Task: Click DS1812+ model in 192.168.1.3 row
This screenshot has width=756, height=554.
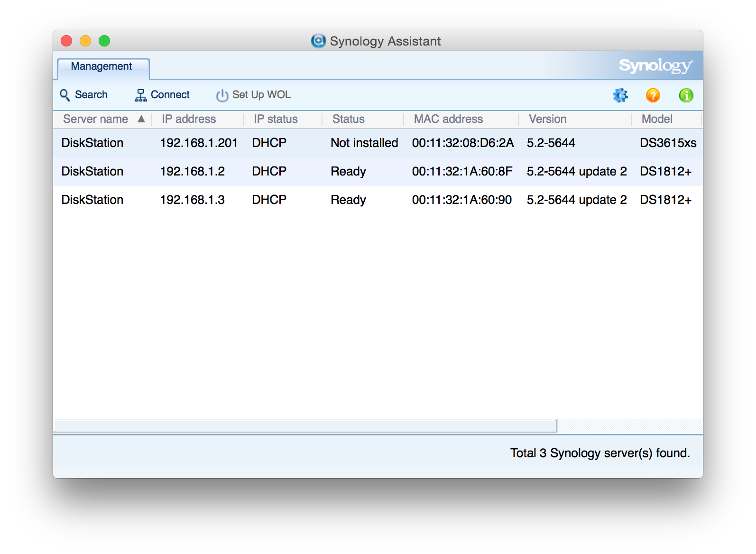Action: coord(665,200)
